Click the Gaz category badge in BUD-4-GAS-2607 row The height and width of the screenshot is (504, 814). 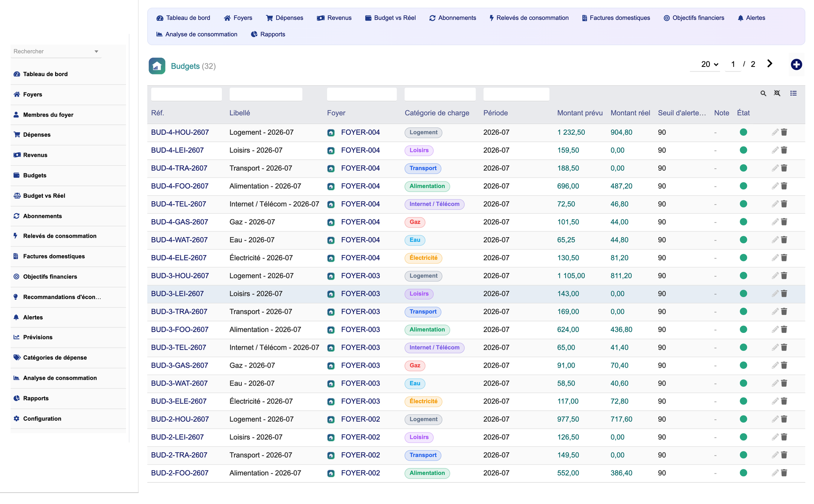[415, 222]
